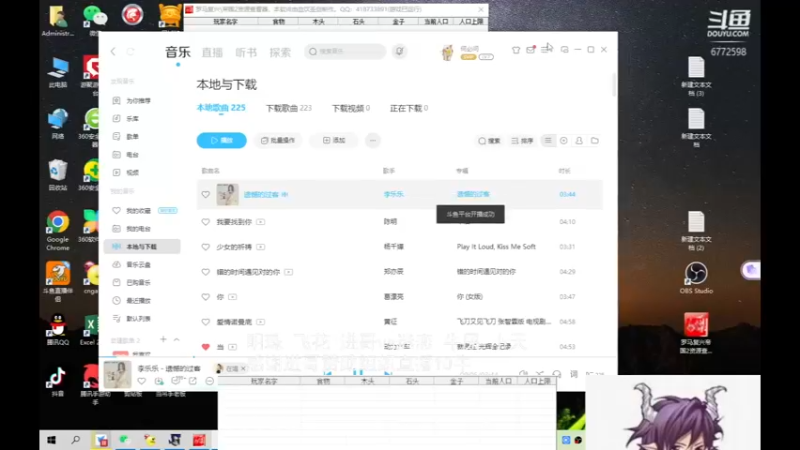
Task: Toggle favorite heart for 我要找到你
Action: 206,222
